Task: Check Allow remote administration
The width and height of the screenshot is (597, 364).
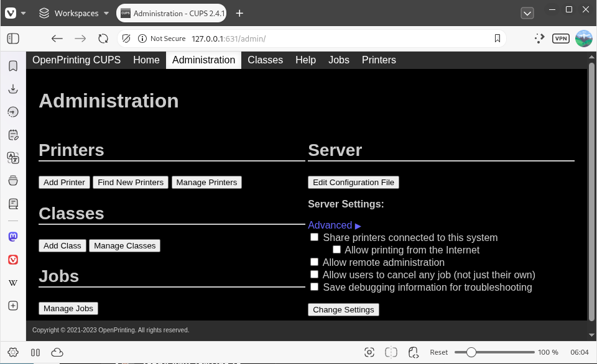Action: point(314,262)
